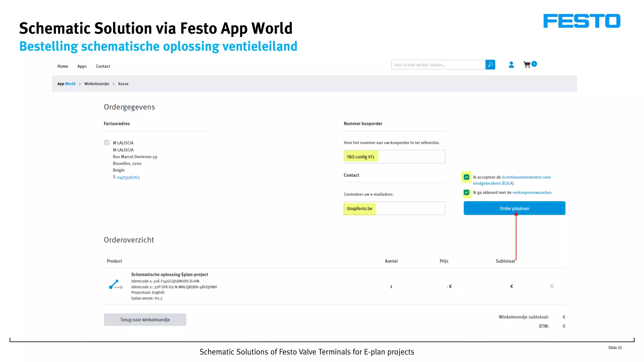This screenshot has height=362, width=644.
Task: Open the Home menu item
Action: pyautogui.click(x=63, y=66)
